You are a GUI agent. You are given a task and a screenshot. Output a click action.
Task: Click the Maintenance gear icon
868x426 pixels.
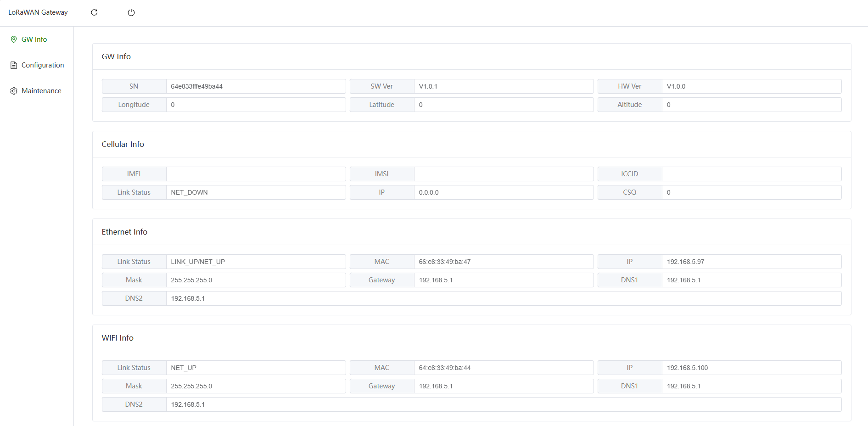pos(14,91)
